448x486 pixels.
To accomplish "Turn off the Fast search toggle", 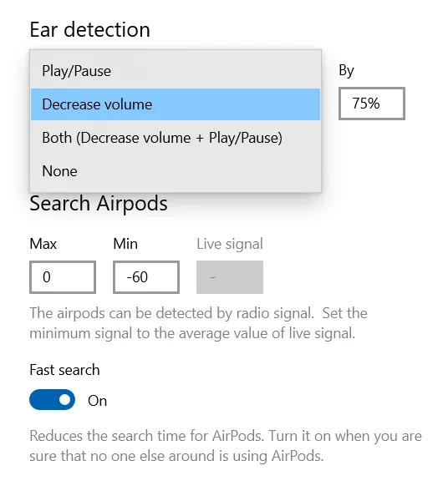I will (x=52, y=400).
